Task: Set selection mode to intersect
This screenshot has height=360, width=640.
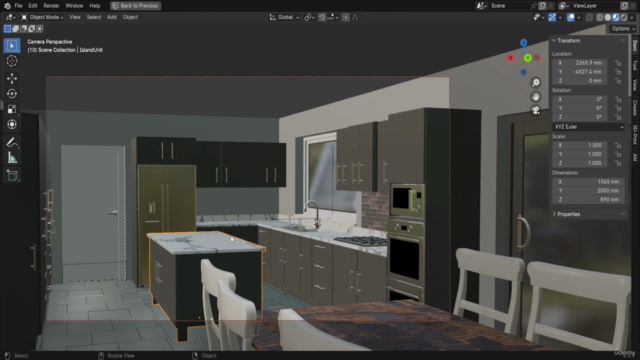Action: click(x=40, y=29)
